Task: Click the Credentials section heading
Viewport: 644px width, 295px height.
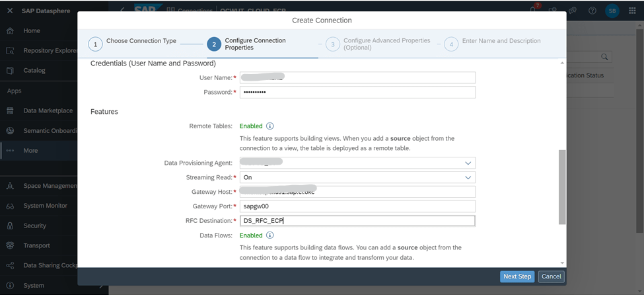Action: coord(153,63)
